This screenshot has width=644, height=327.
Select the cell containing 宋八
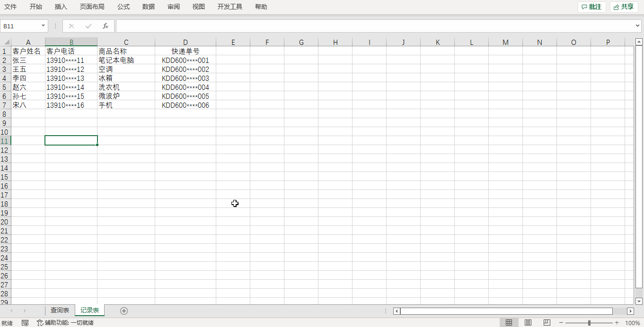pos(28,105)
